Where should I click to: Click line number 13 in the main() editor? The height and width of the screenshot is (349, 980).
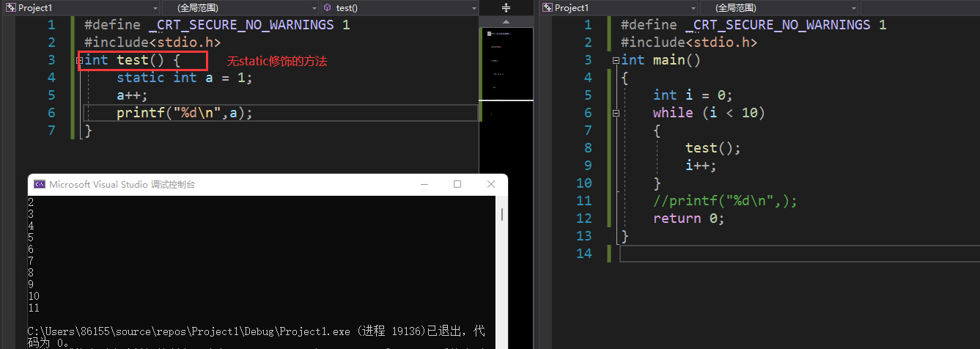(584, 236)
